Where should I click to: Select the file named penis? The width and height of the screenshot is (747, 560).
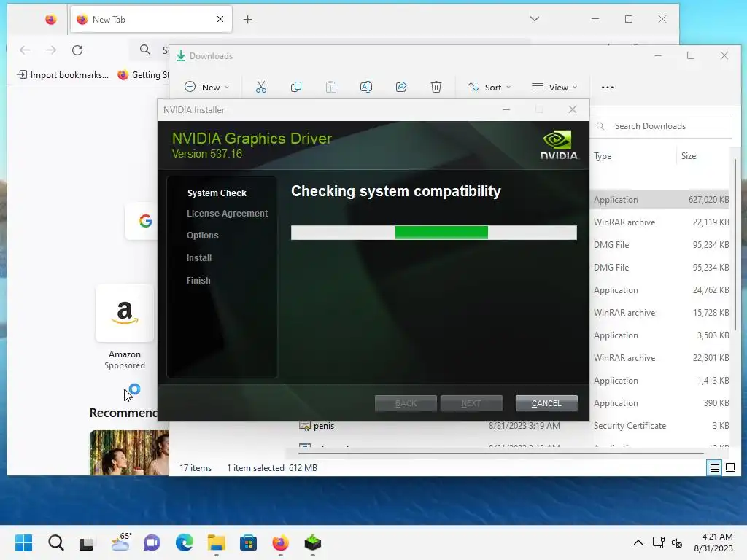pos(323,426)
